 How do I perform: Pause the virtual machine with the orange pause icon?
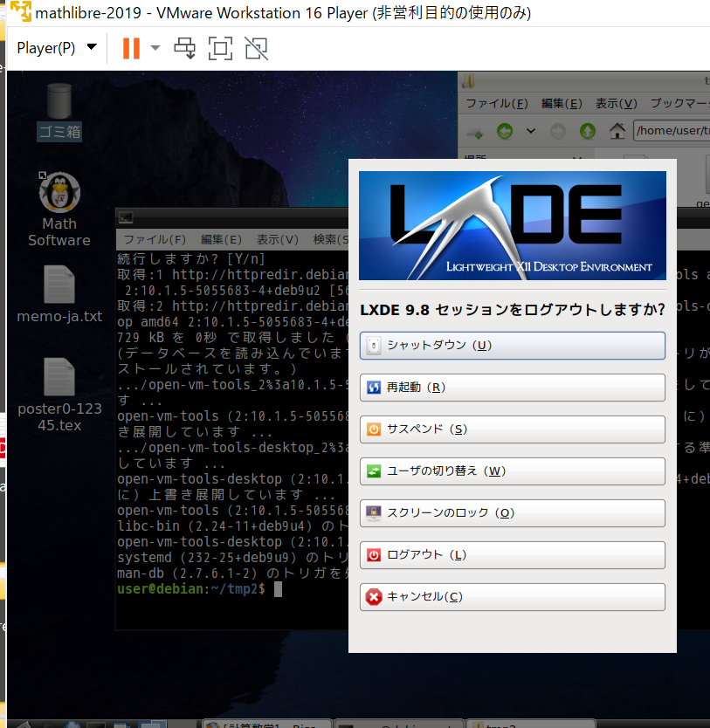pos(131,48)
